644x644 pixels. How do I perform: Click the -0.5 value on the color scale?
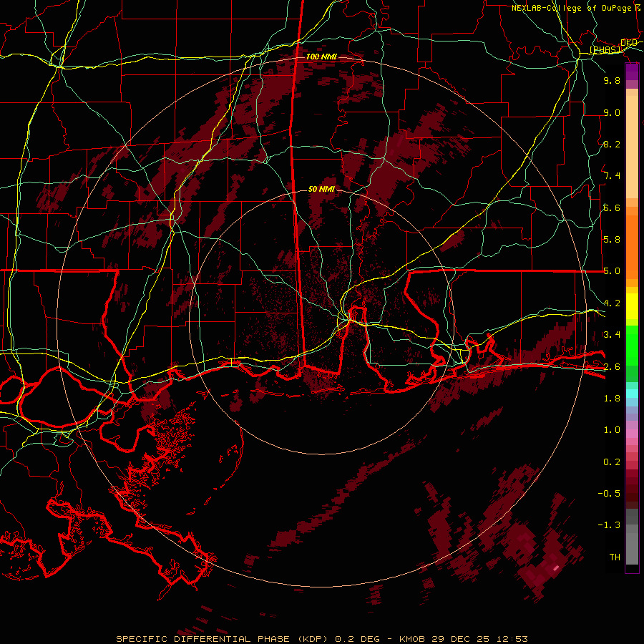point(609,494)
